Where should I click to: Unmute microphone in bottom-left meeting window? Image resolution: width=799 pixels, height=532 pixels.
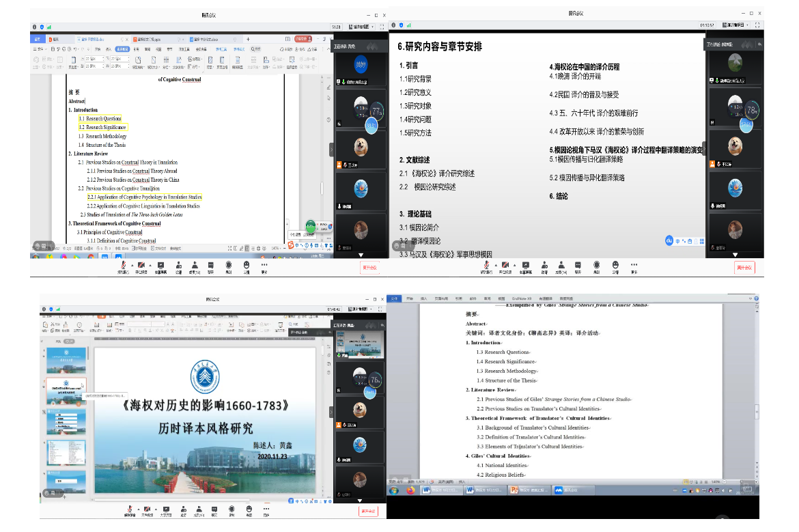(x=130, y=511)
